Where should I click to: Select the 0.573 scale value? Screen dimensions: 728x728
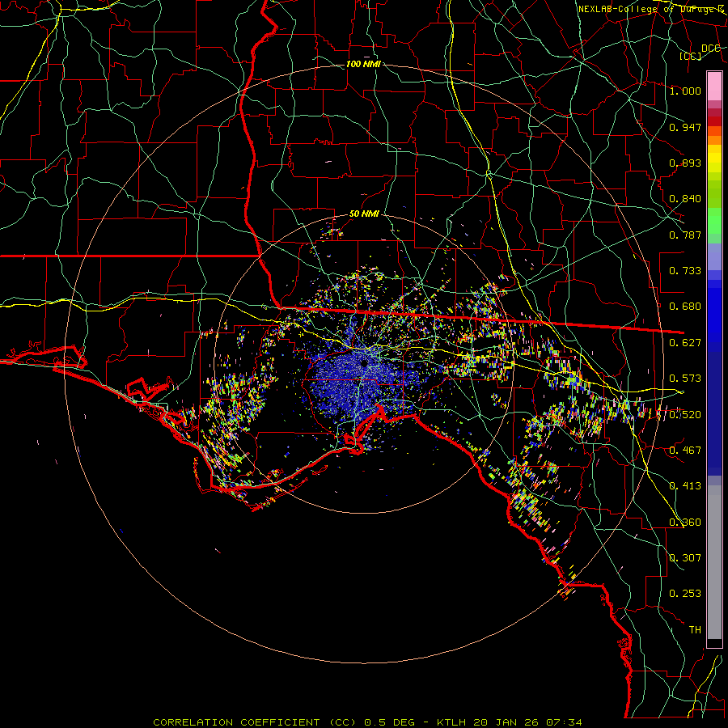tap(685, 379)
